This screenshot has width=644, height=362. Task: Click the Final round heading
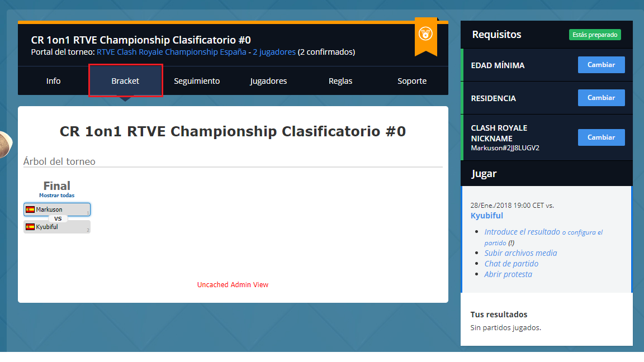(x=56, y=186)
